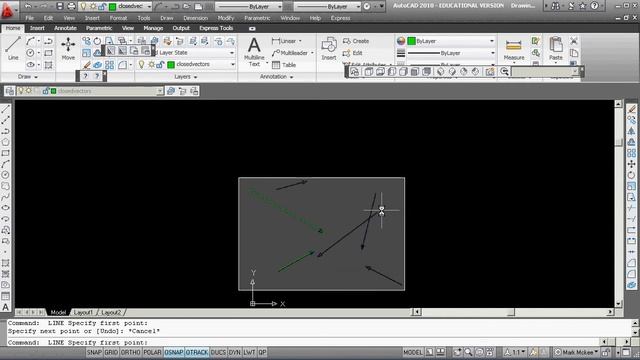Expand the Annotation panel
Image resolution: width=640 pixels, height=360 pixels.
tap(276, 77)
